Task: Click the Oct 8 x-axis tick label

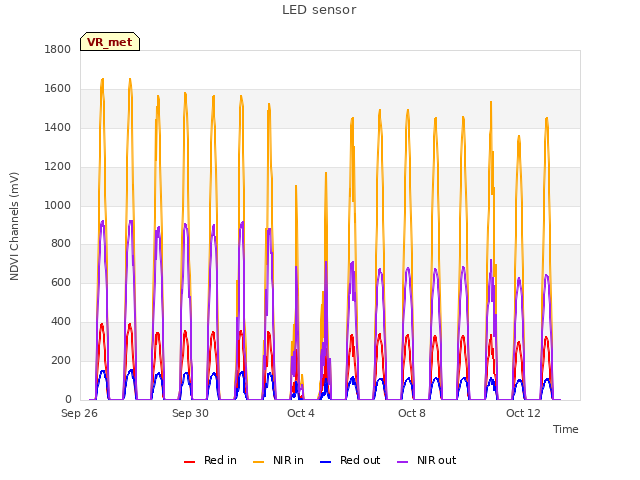Action: [412, 413]
